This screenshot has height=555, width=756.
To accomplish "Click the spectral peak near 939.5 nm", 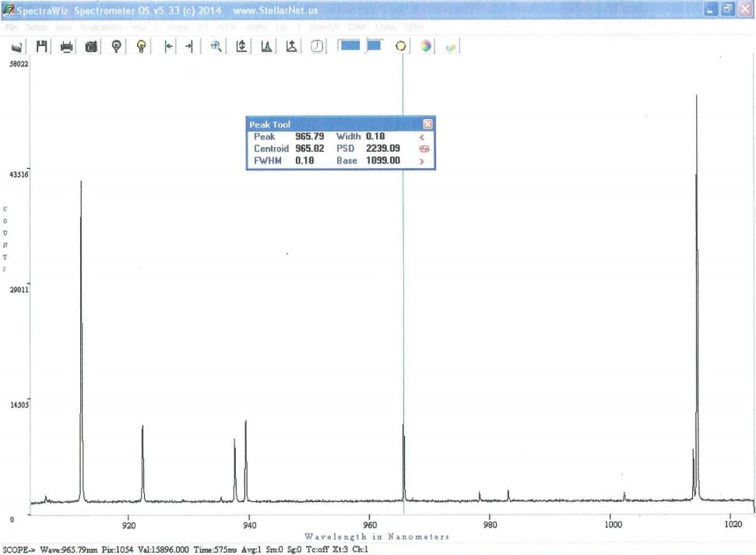I will pos(246,461).
